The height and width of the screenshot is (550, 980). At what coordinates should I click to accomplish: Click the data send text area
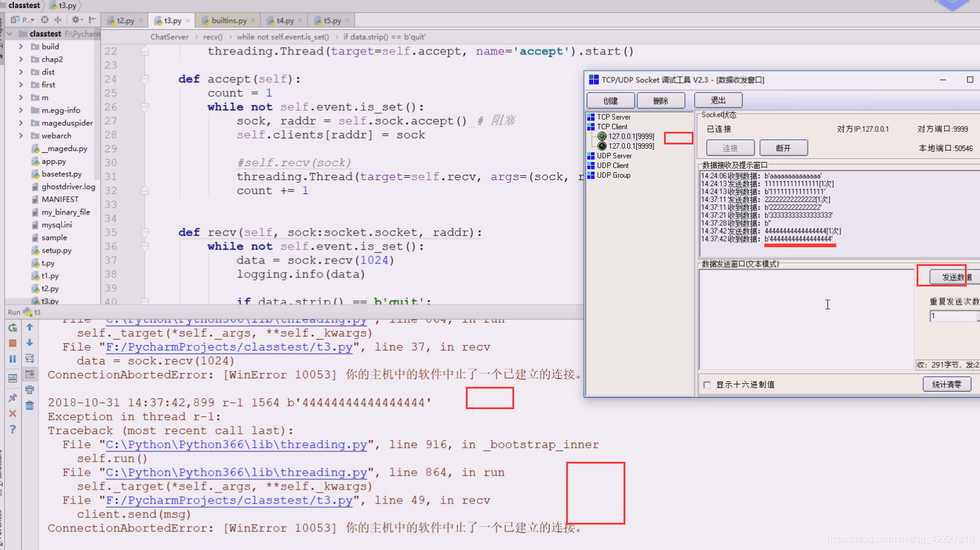click(807, 319)
